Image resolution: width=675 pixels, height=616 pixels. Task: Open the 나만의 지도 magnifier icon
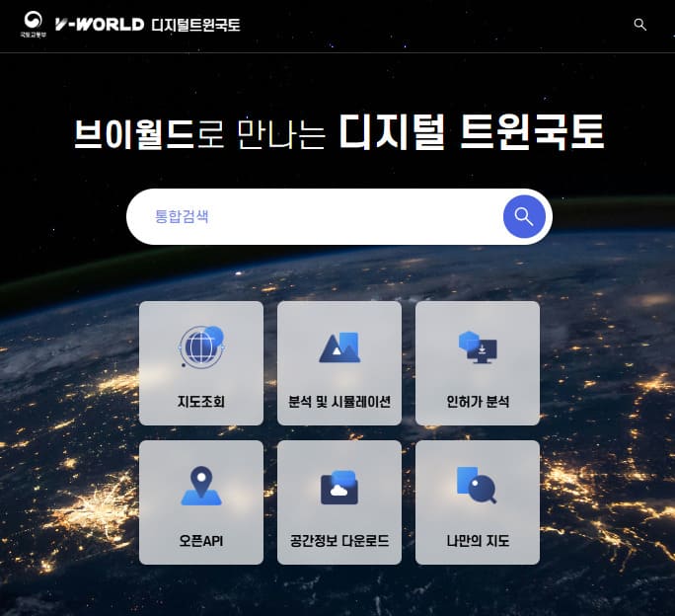click(477, 486)
